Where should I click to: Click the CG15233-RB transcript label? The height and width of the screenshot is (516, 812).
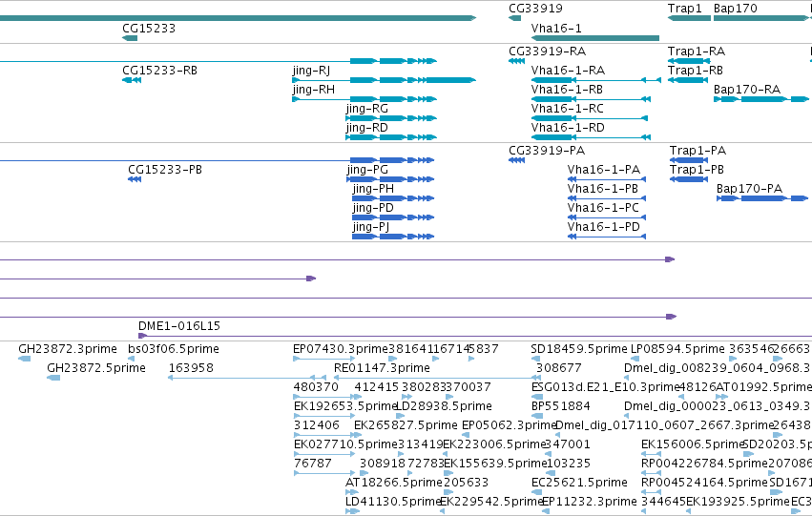[x=159, y=71]
